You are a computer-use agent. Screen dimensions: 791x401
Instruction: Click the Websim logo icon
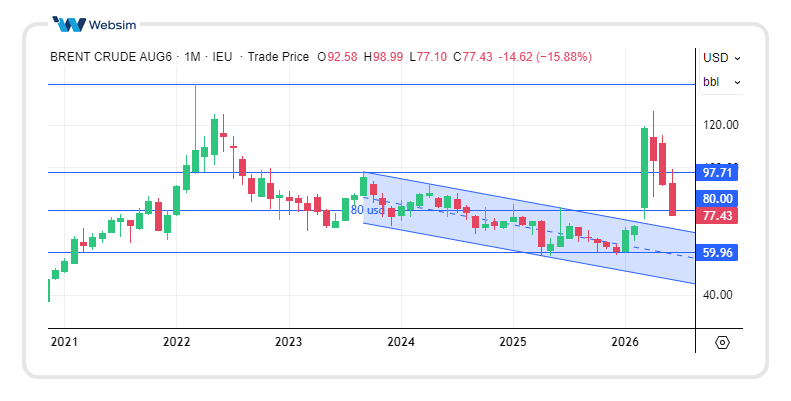69,24
